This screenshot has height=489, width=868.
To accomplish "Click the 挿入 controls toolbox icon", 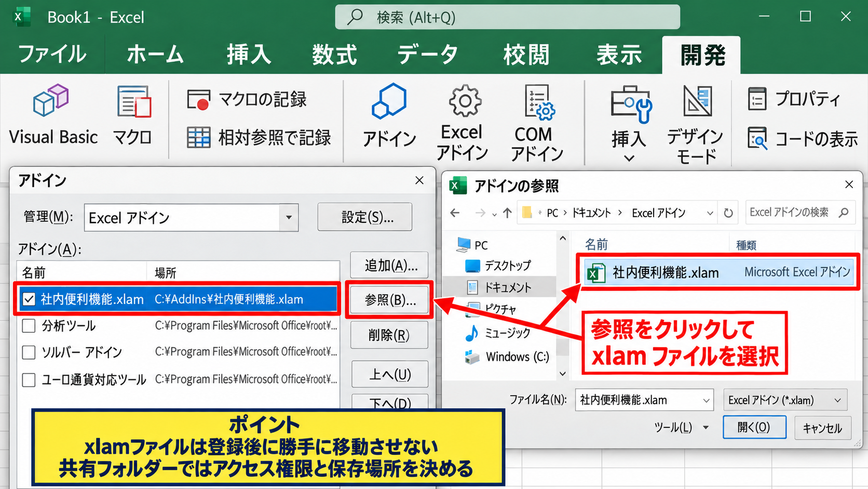I will point(631,104).
